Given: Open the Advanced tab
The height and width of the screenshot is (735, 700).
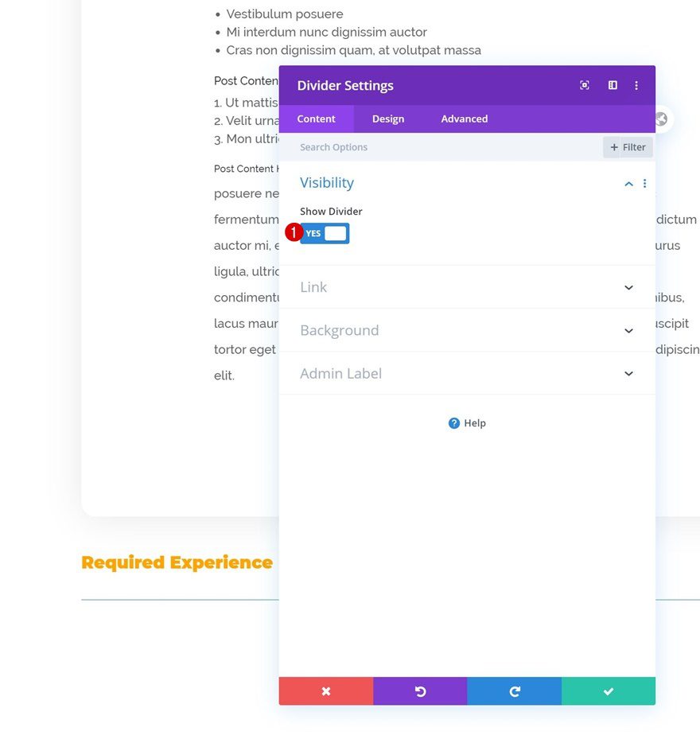Looking at the screenshot, I should pos(464,119).
